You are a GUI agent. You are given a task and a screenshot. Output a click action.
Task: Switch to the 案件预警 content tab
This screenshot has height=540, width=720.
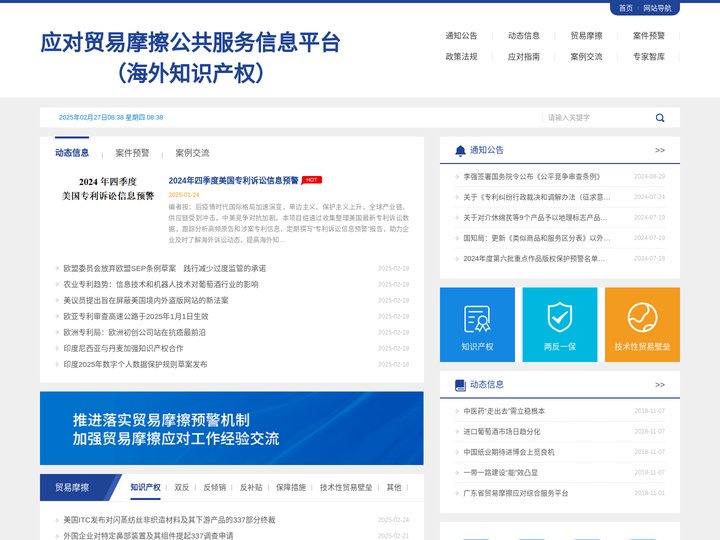coord(132,153)
